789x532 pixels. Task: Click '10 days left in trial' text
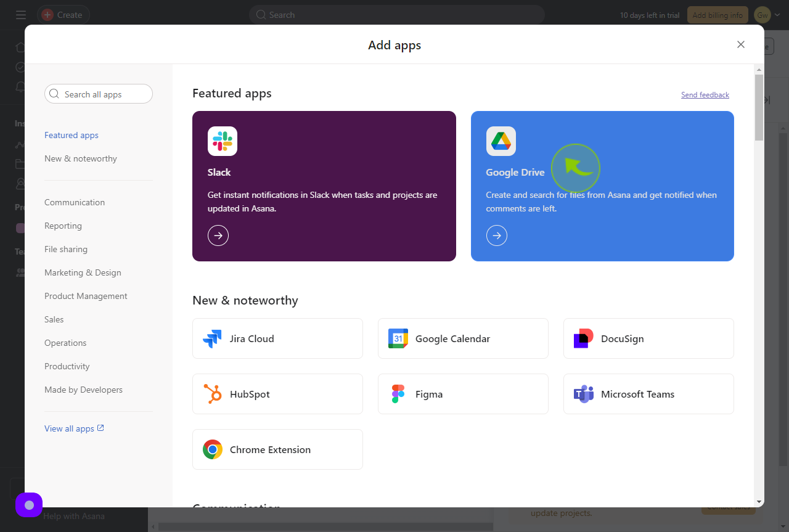coord(650,15)
